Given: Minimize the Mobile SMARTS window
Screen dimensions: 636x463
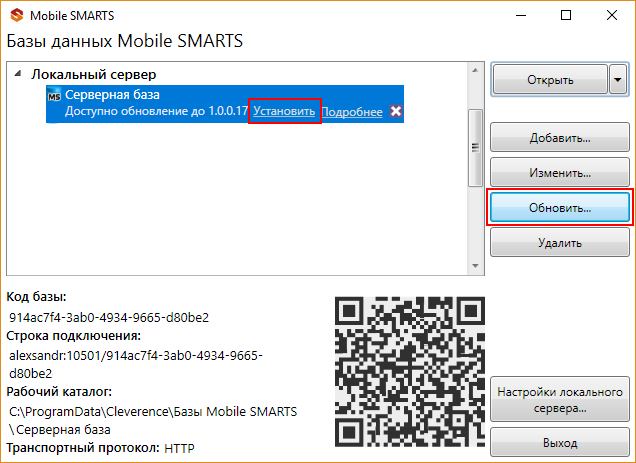Looking at the screenshot, I should click(x=521, y=15).
